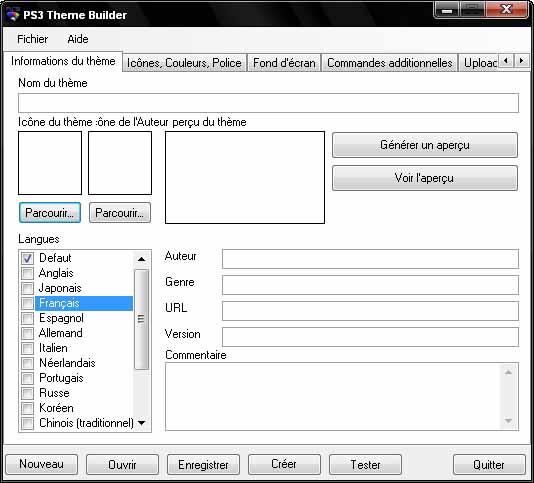Viewport: 534px width, 483px height.
Task: Switch to Informations du thème tab
Action: (x=63, y=61)
